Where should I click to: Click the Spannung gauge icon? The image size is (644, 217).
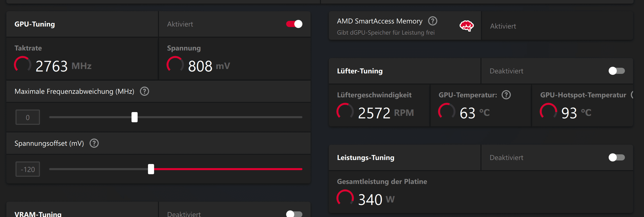click(x=175, y=65)
